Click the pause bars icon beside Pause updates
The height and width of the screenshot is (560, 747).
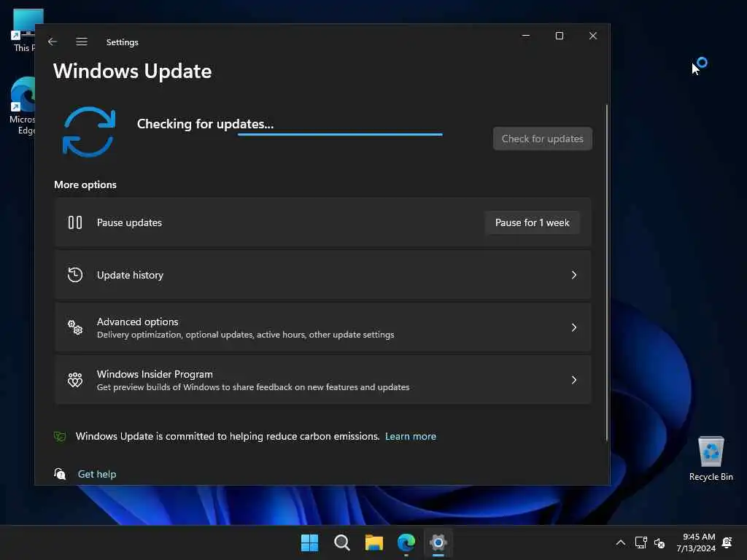tap(75, 222)
